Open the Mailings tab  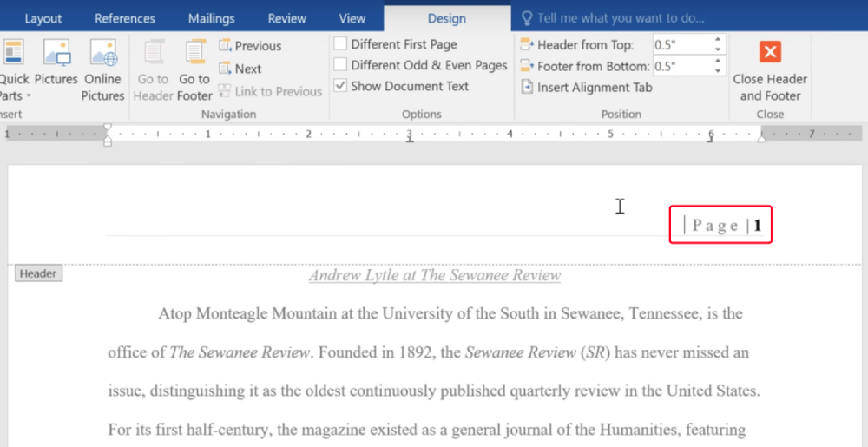211,18
